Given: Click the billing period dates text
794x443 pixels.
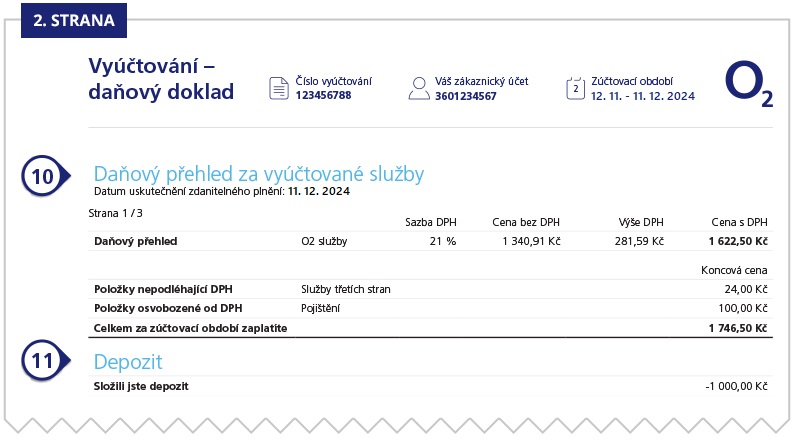Looking at the screenshot, I should click(x=643, y=96).
